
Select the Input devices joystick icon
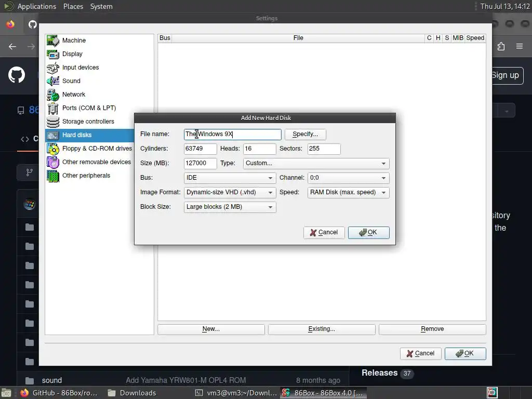click(x=53, y=68)
